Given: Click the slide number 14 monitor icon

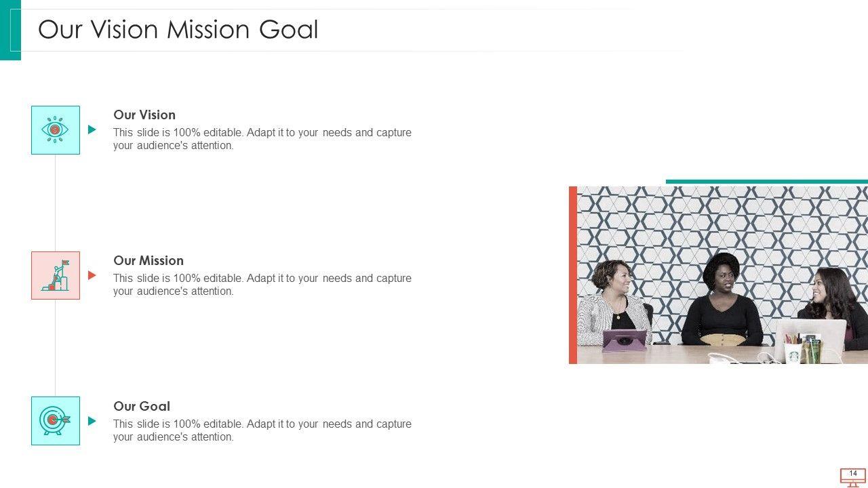Looking at the screenshot, I should [x=852, y=476].
